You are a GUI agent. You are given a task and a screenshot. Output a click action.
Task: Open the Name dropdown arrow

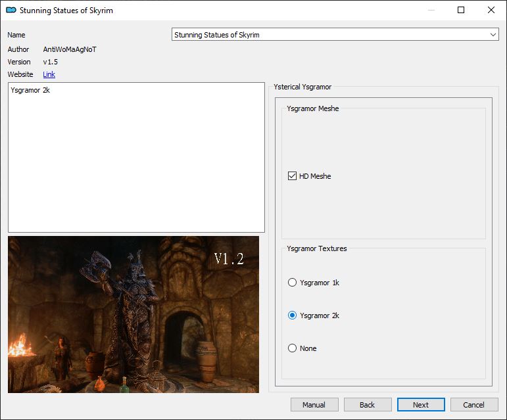(493, 35)
